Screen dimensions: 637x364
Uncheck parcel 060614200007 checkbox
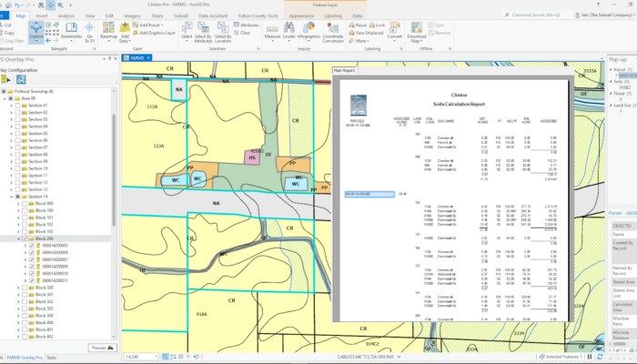coord(32,259)
